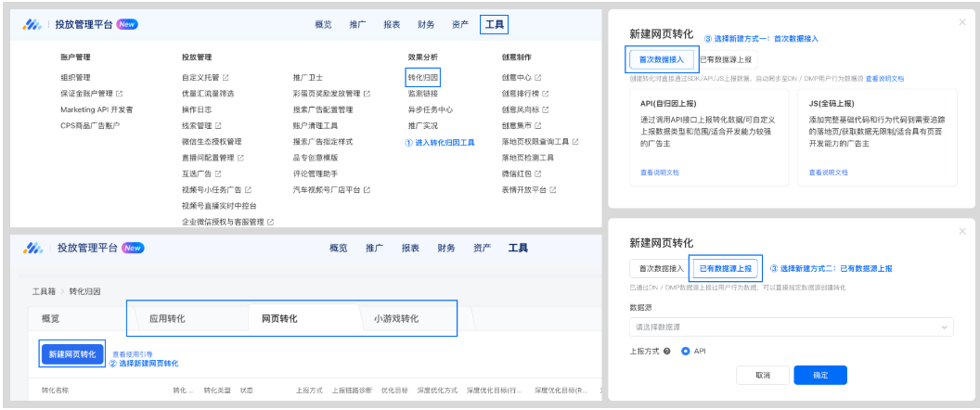Open 操作日志 under 投放管理
The width and height of the screenshot is (980, 410).
click(197, 109)
